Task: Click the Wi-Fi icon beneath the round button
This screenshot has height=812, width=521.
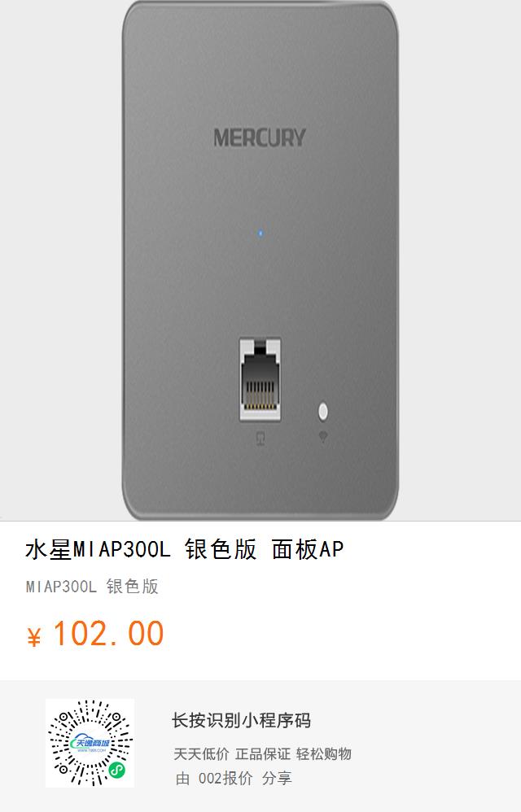Action: [322, 438]
